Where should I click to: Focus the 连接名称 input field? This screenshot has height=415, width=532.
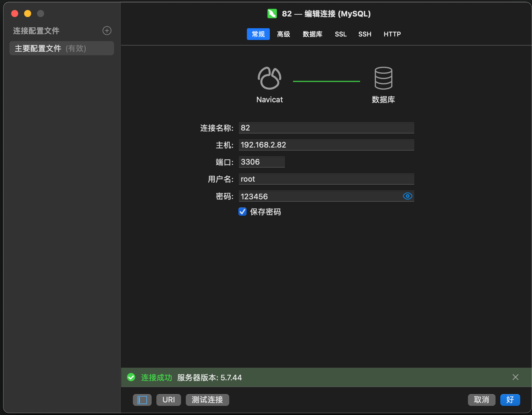point(326,128)
